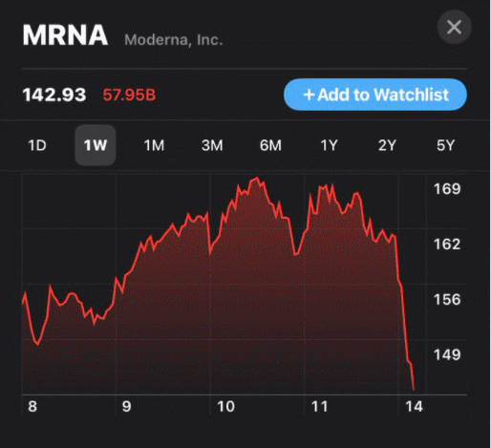Click the final lowest point of price line
The width and height of the screenshot is (491, 448).
414,390
